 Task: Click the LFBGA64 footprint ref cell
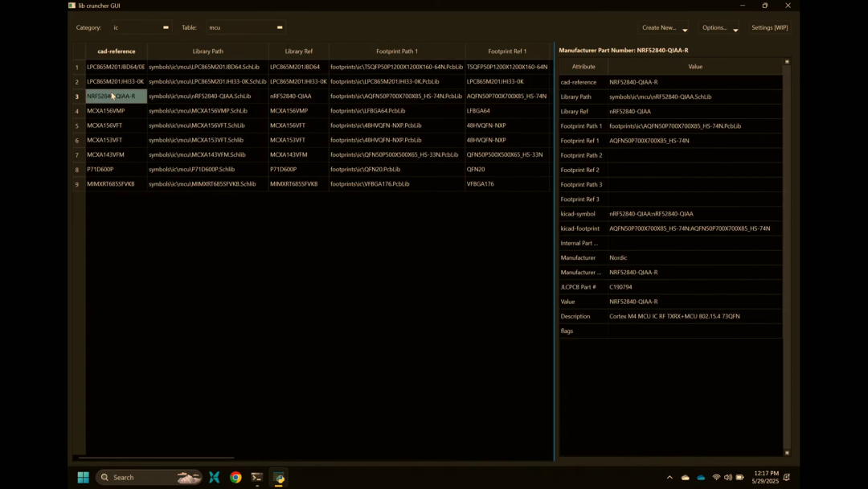[x=507, y=111]
